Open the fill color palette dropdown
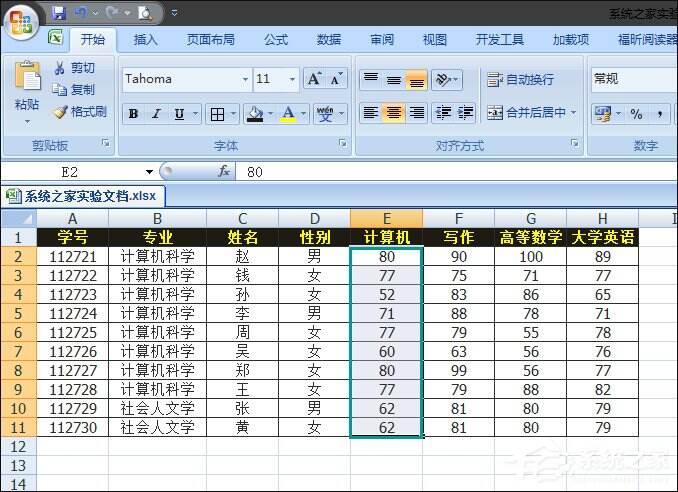Screen dimensions: 678x492 (x=271, y=114)
